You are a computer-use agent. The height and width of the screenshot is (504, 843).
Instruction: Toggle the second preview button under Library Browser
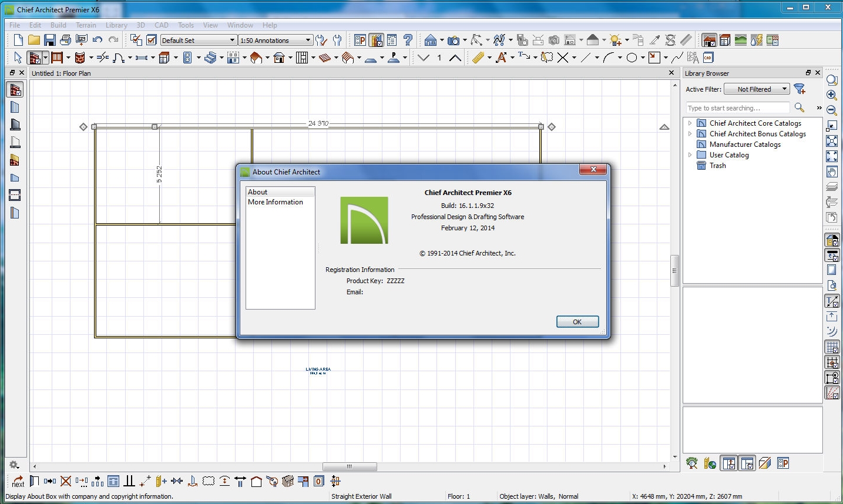pyautogui.click(x=747, y=463)
